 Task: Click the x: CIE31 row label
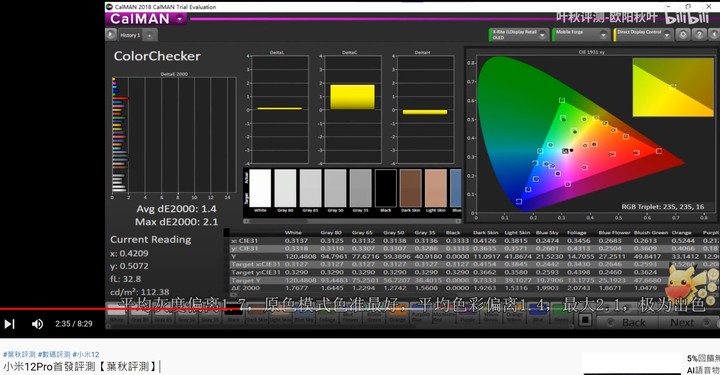click(245, 241)
